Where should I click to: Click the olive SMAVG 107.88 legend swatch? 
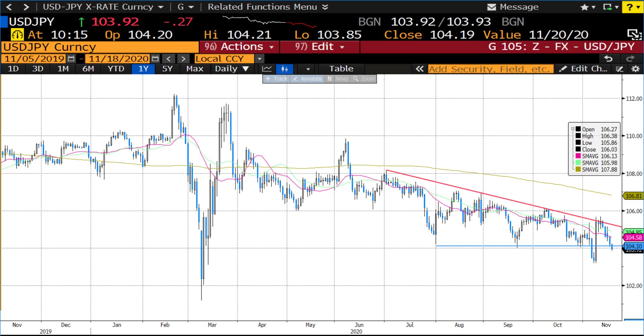pos(578,170)
